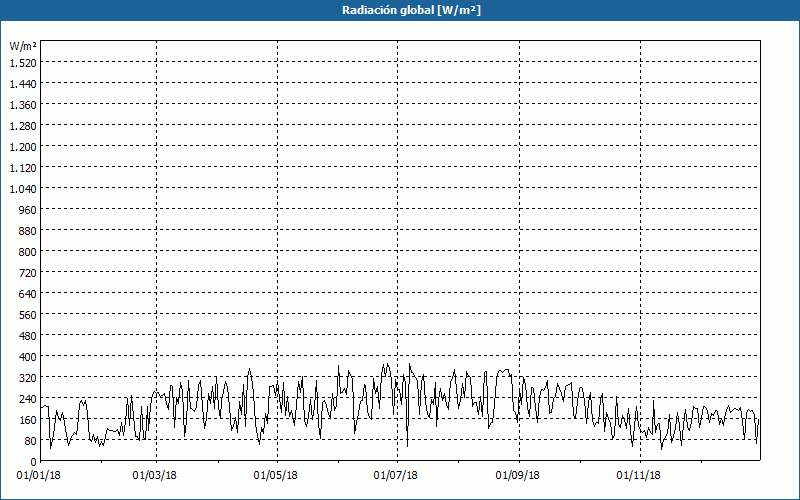This screenshot has width=800, height=500.
Task: Click the 01/09/18 date label
Action: point(518,476)
